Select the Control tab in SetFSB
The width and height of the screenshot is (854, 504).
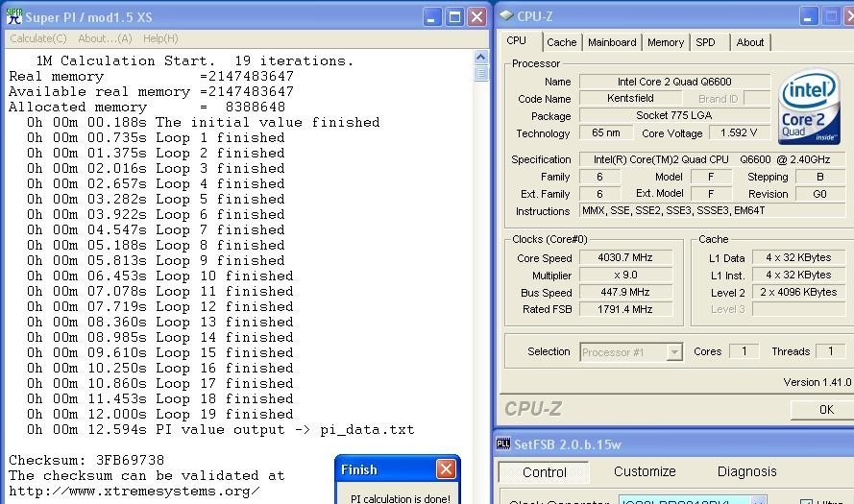click(x=544, y=472)
